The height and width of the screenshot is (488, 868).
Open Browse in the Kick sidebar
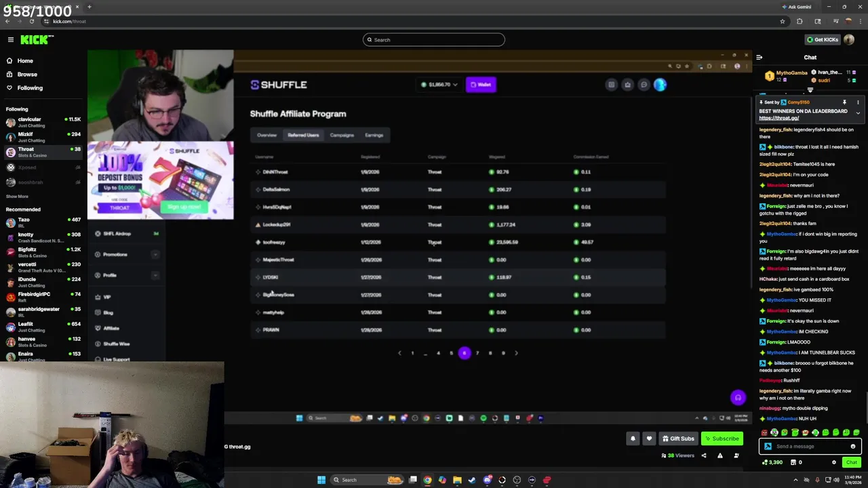click(x=27, y=75)
